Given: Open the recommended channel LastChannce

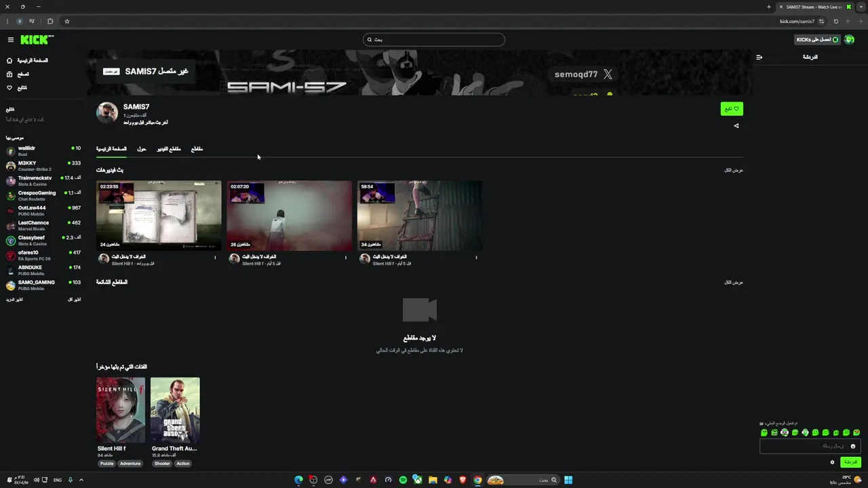Looking at the screenshot, I should [x=43, y=225].
